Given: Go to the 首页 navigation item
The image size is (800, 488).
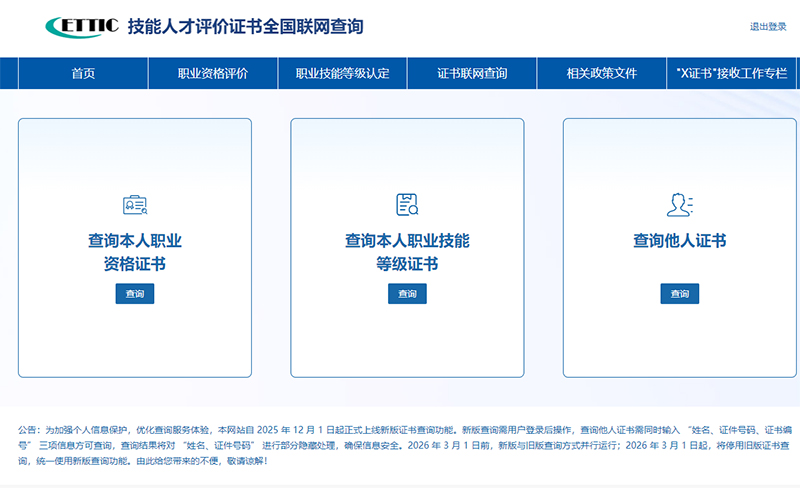Looking at the screenshot, I should 83,73.
